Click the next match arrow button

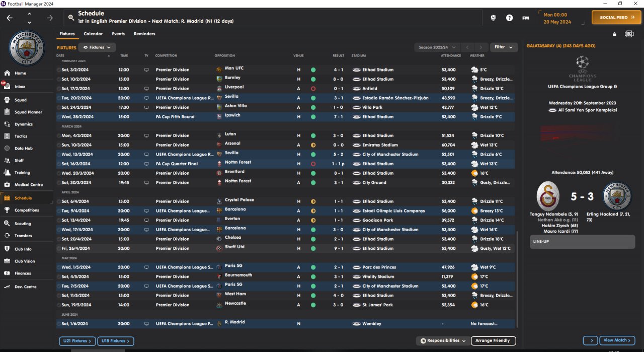pos(590,340)
